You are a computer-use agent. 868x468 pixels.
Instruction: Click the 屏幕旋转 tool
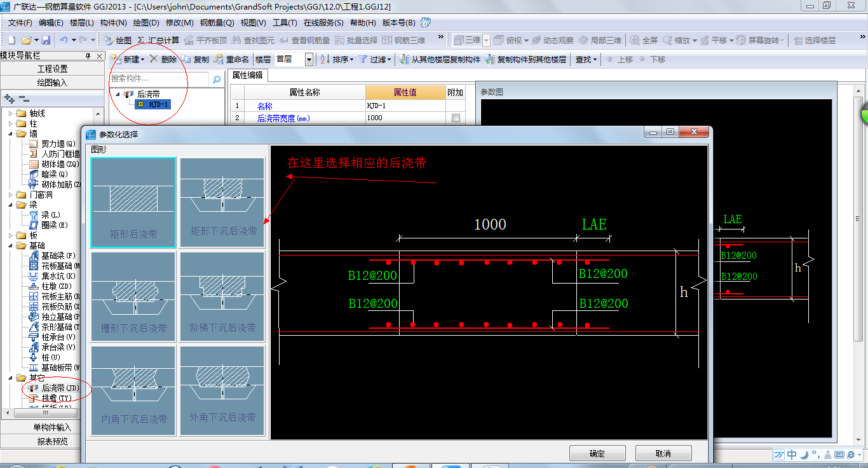click(757, 40)
